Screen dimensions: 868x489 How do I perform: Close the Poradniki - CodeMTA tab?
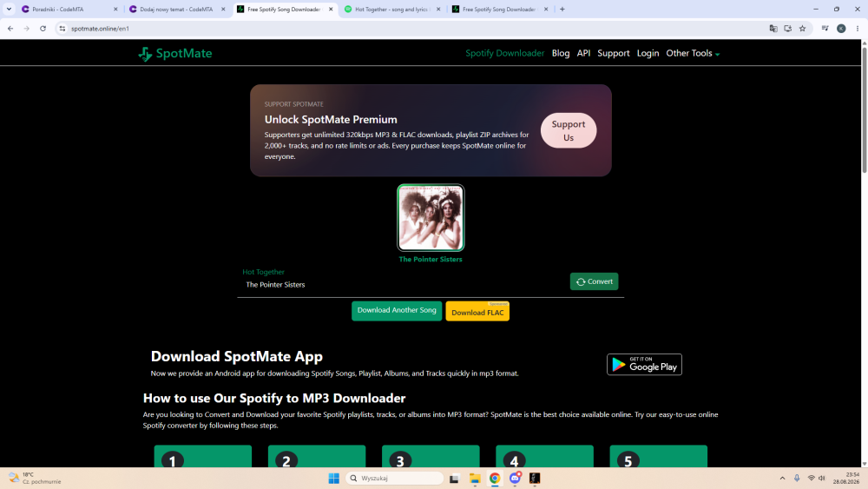(x=115, y=9)
